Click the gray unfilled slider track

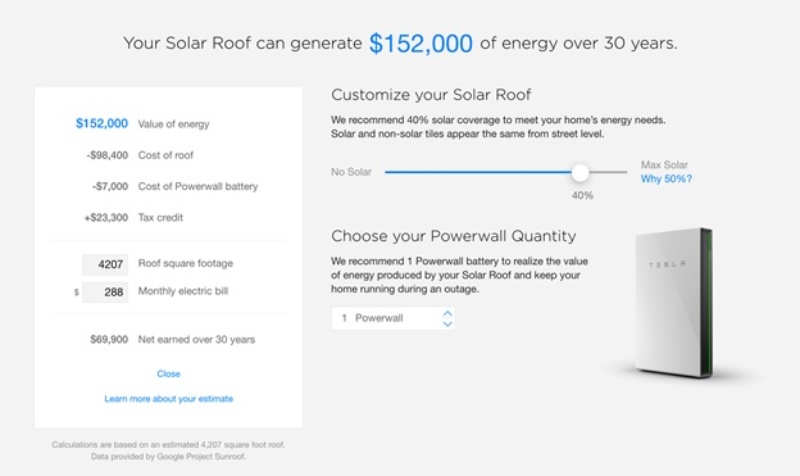pos(612,172)
